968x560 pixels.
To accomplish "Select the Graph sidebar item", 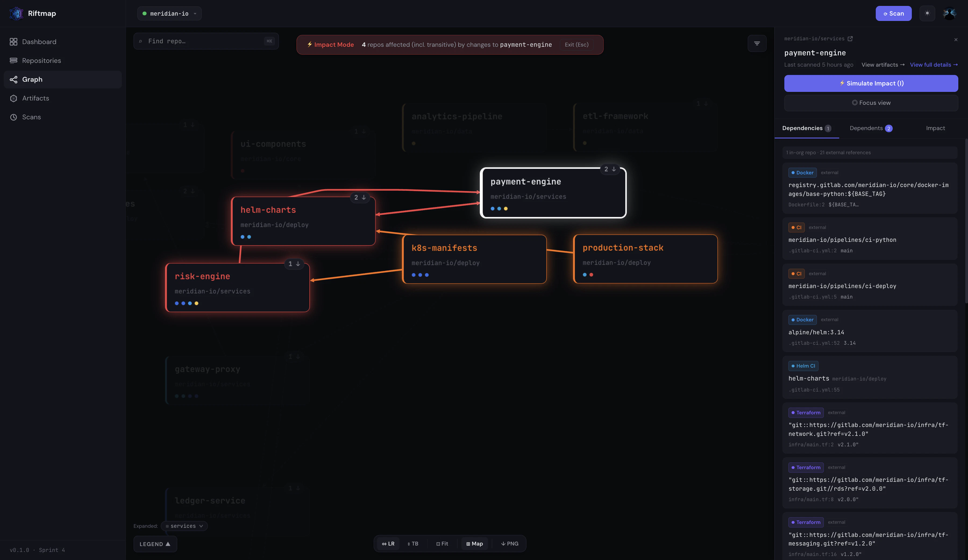I will (63, 80).
